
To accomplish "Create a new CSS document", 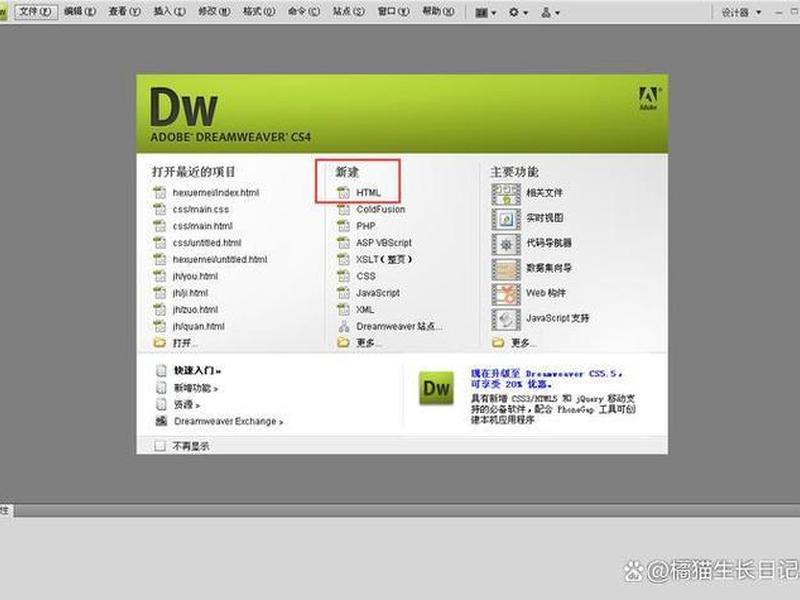I will 366,276.
